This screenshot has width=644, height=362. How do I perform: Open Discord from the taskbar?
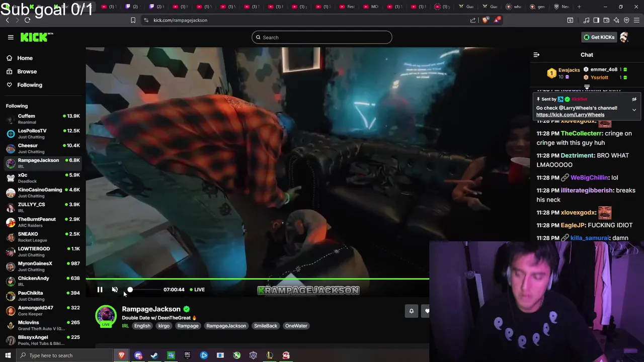[x=138, y=355]
